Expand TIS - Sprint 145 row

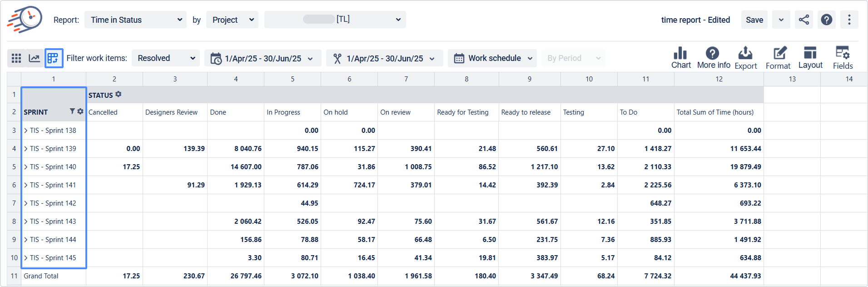point(26,258)
